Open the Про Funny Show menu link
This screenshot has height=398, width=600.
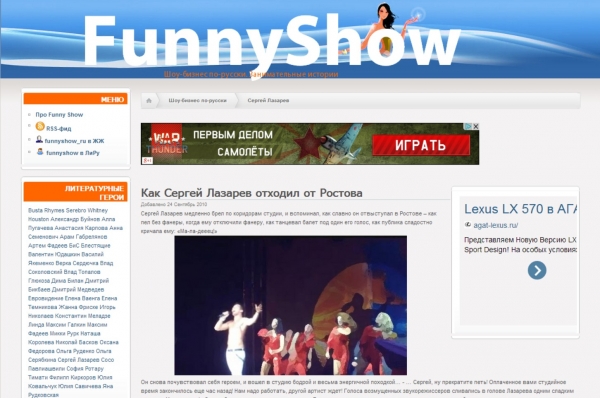point(59,114)
